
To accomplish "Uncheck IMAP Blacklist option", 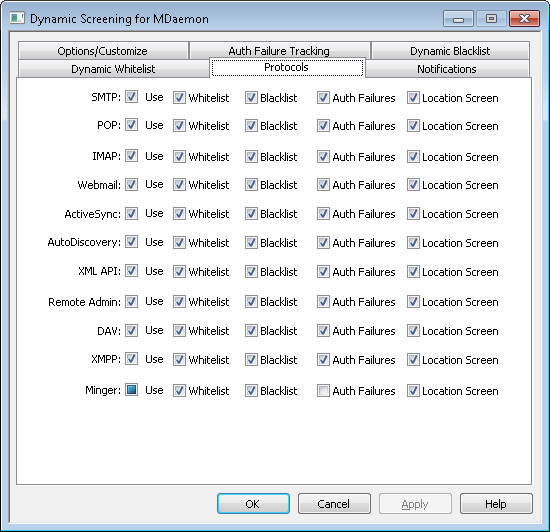I will pos(251,156).
